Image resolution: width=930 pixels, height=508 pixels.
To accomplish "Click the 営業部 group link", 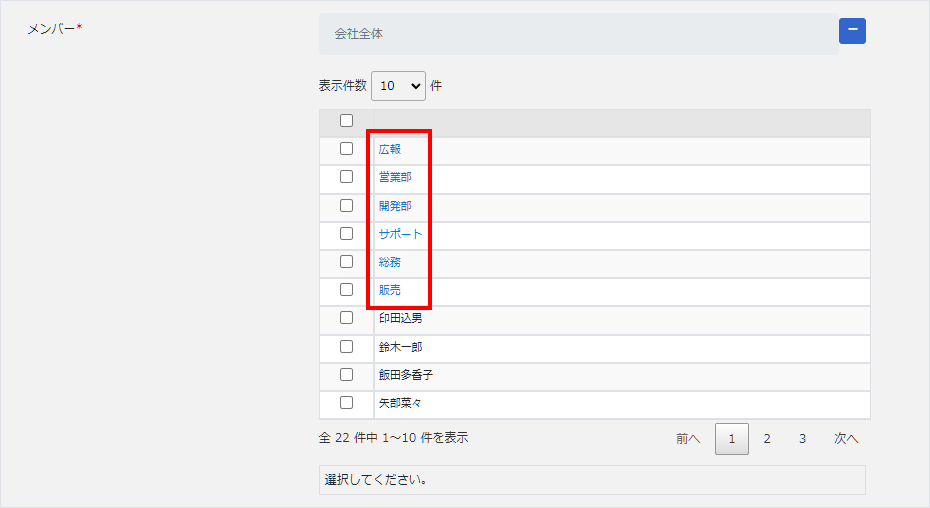I will coord(395,178).
